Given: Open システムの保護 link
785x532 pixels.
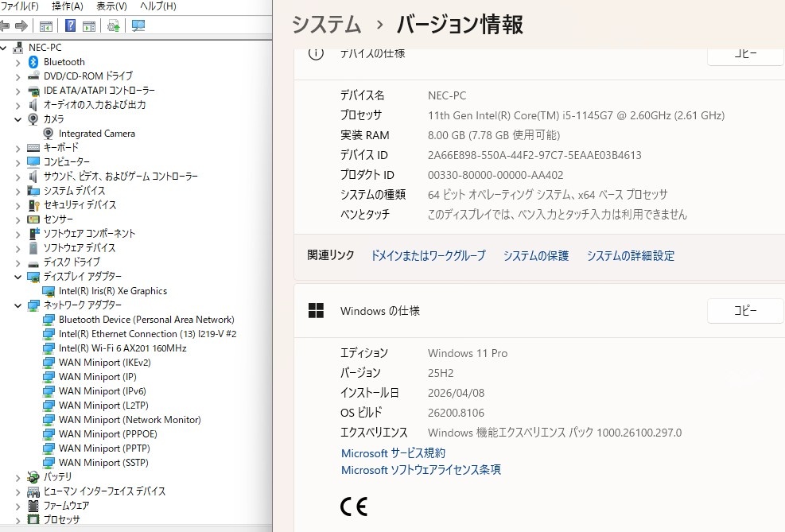Looking at the screenshot, I should click(x=536, y=256).
